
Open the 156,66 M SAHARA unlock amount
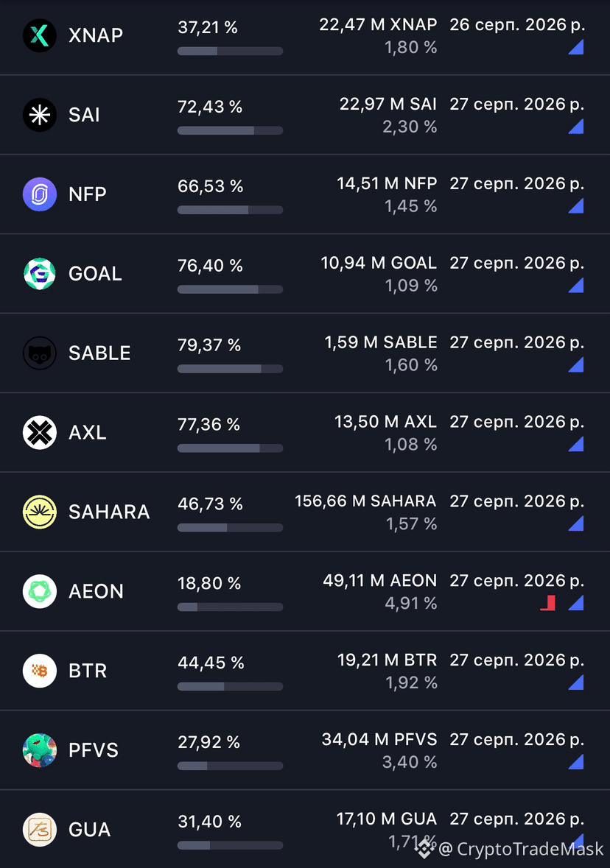365,501
